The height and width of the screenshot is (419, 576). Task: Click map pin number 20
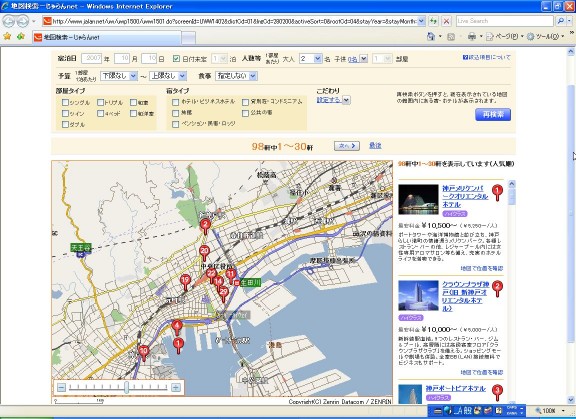(204, 253)
